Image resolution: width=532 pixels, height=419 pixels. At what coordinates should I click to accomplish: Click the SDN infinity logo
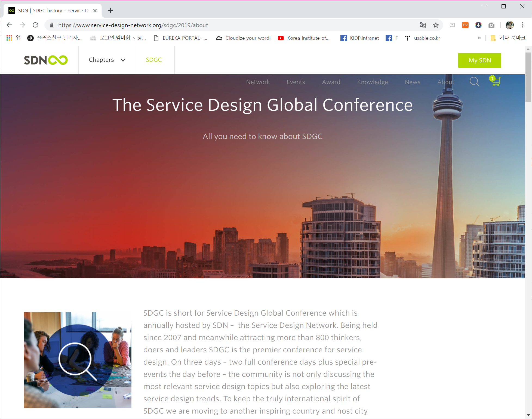(46, 60)
